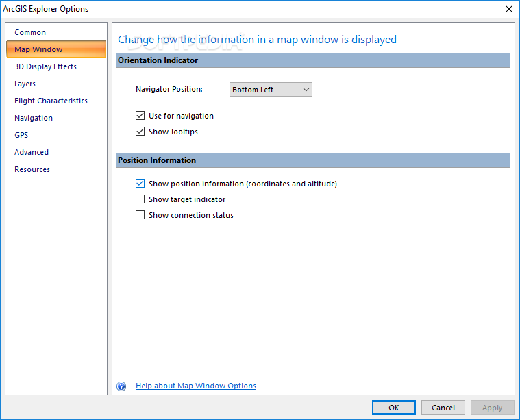Click the dropdown arrow beside Bottom Left

(x=306, y=90)
